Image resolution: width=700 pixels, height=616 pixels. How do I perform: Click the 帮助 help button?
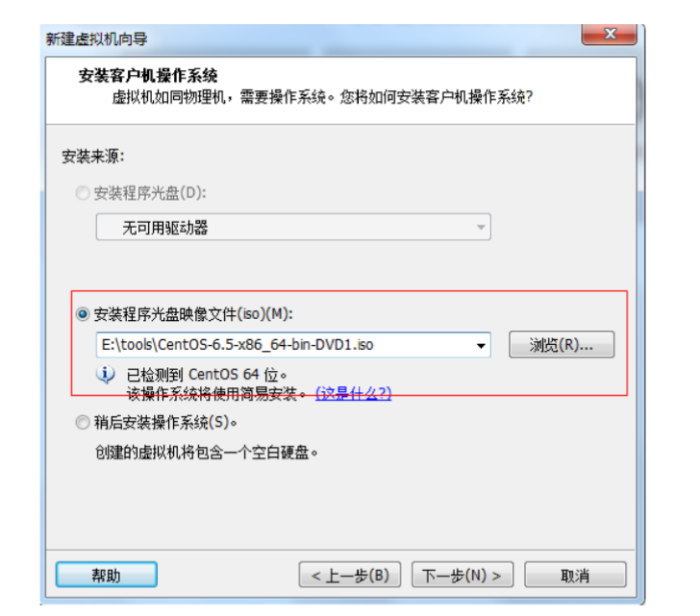106,575
